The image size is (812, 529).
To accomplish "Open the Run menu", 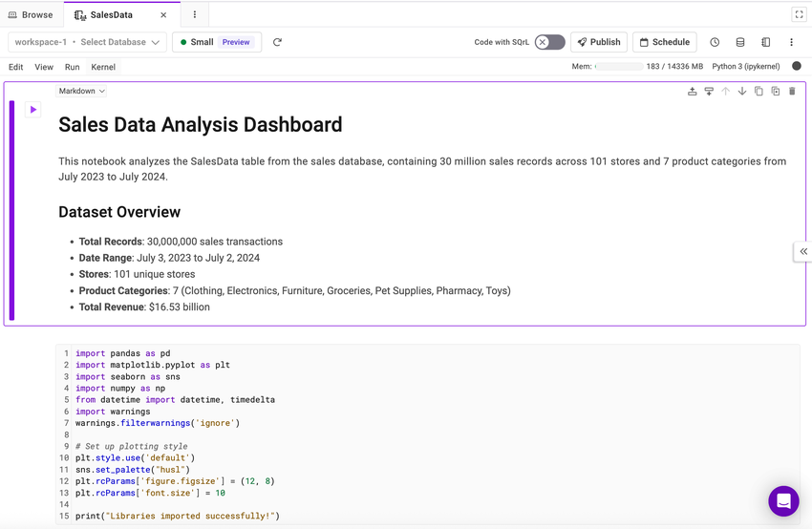I will [73, 67].
